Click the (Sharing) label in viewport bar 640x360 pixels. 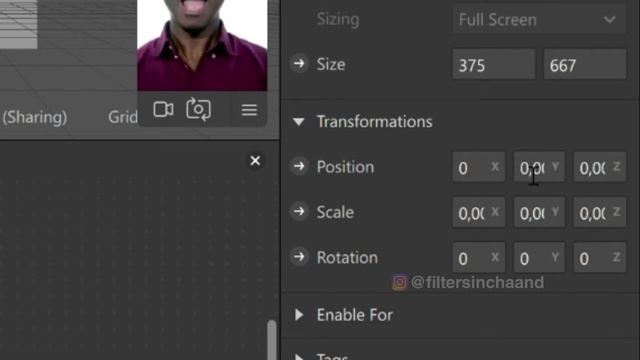click(x=35, y=118)
